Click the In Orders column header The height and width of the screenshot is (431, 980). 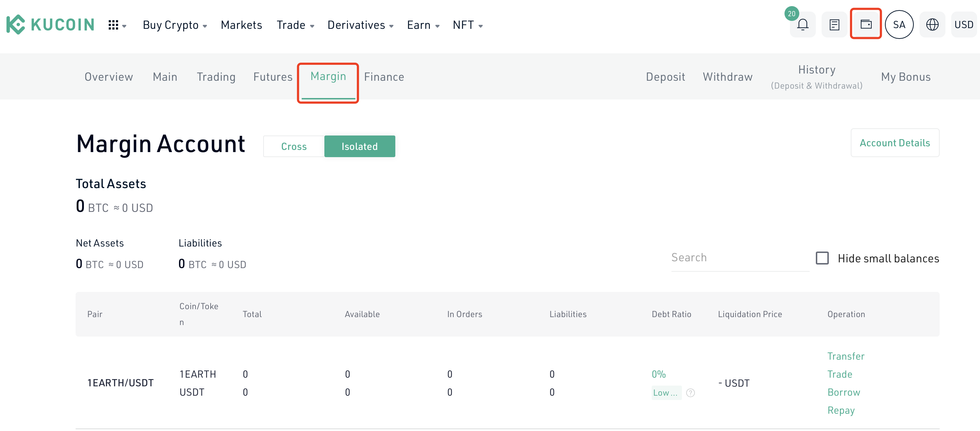(x=464, y=314)
